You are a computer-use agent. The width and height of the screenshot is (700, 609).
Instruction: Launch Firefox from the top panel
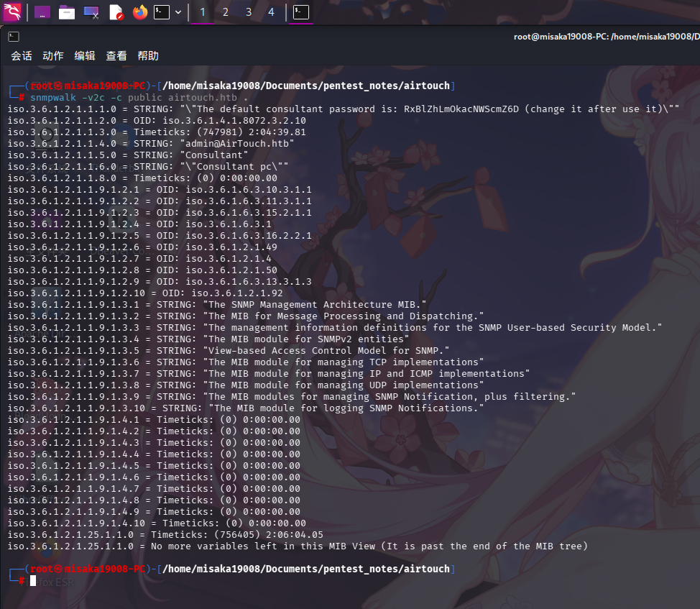pyautogui.click(x=140, y=12)
